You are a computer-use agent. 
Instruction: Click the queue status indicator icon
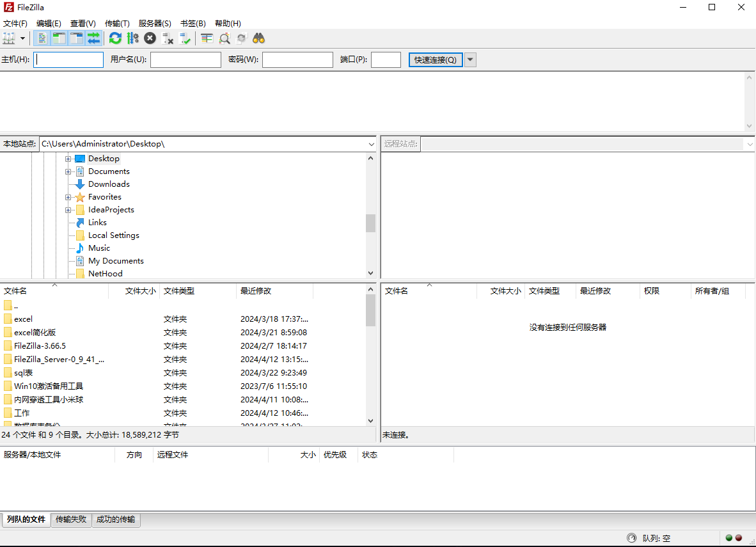click(x=632, y=538)
